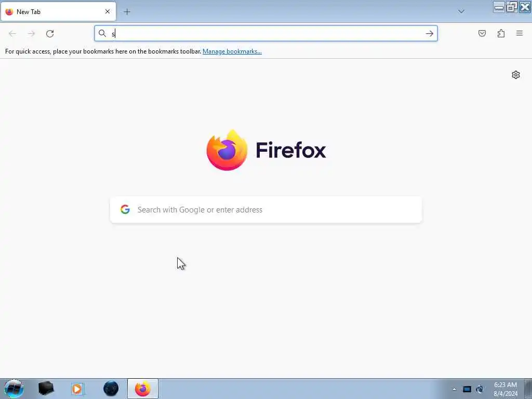The height and width of the screenshot is (399, 532).
Task: Open the Extensions puzzle icon
Action: click(501, 33)
